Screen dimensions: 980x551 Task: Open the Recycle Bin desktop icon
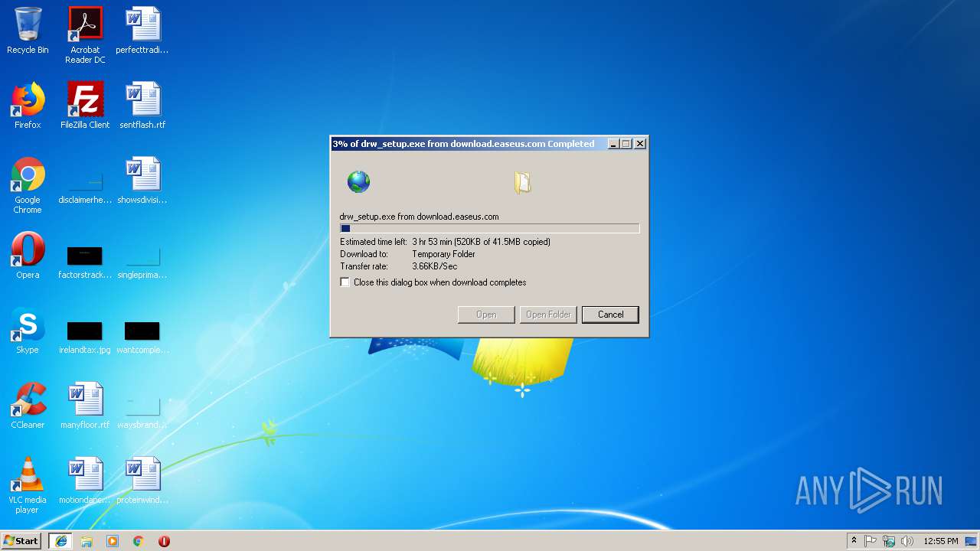click(28, 31)
